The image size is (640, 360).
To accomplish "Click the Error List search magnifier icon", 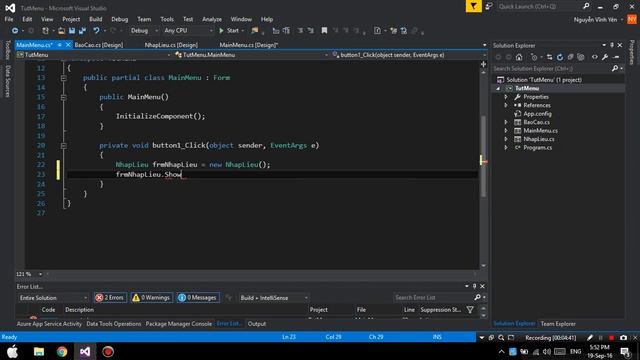I will 477,297.
